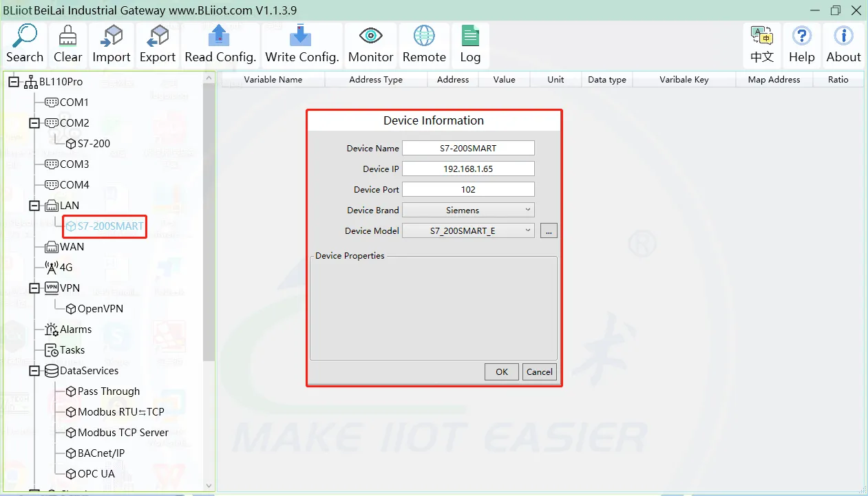Open the Device Brand dropdown

(x=468, y=210)
